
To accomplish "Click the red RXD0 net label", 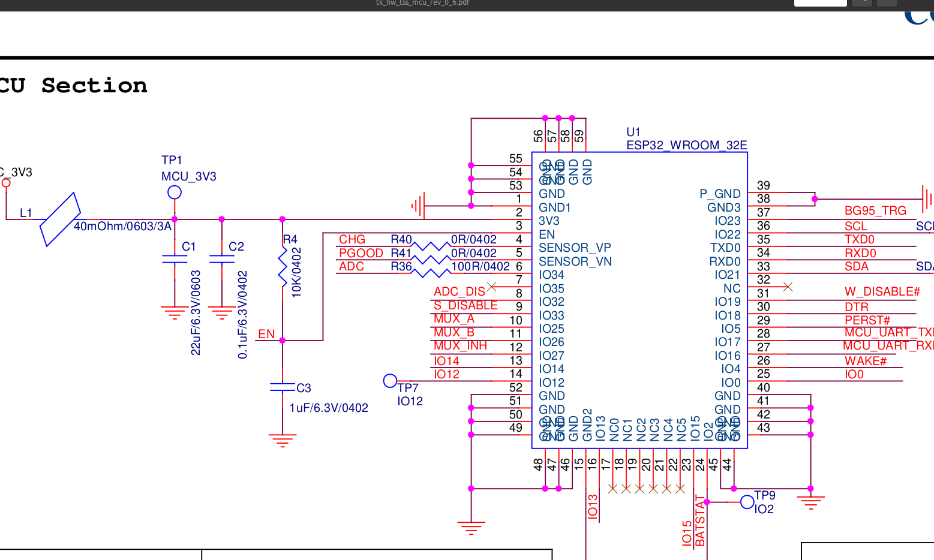I will (860, 253).
